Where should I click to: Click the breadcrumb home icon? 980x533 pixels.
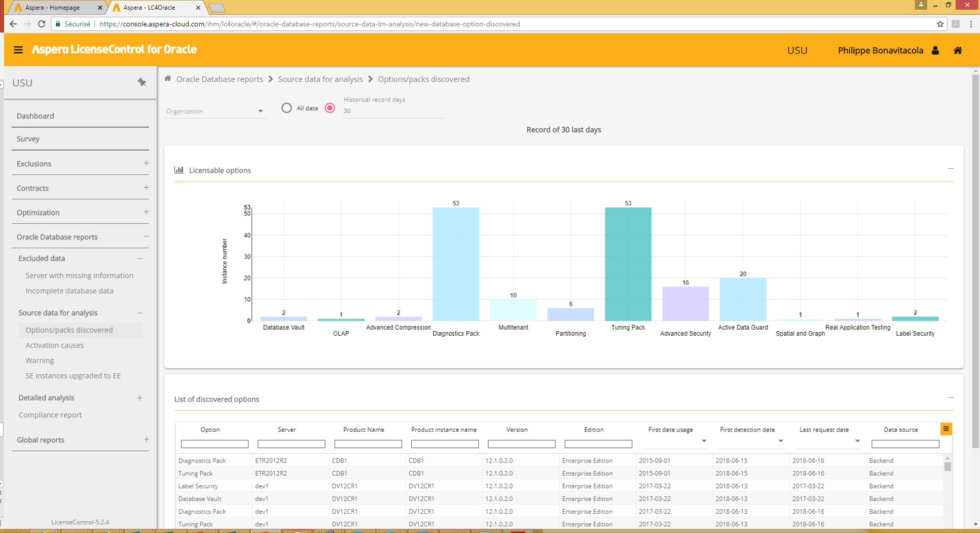tap(168, 79)
